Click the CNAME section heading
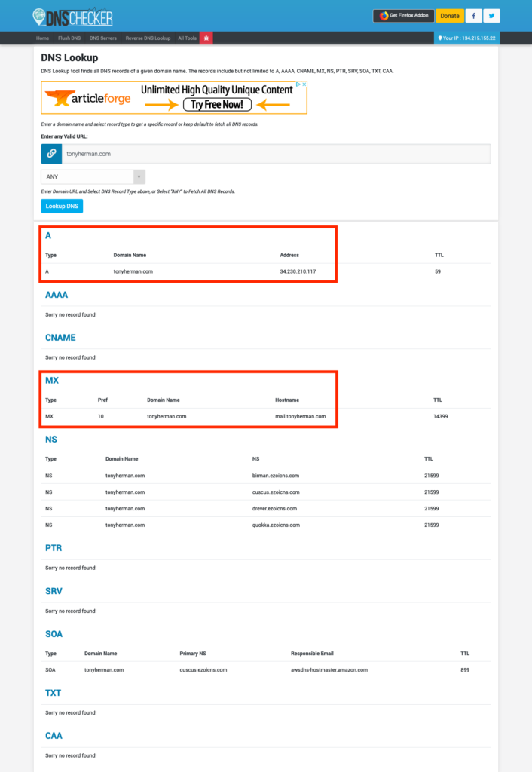Screen dimensions: 532x772 [x=60, y=338]
